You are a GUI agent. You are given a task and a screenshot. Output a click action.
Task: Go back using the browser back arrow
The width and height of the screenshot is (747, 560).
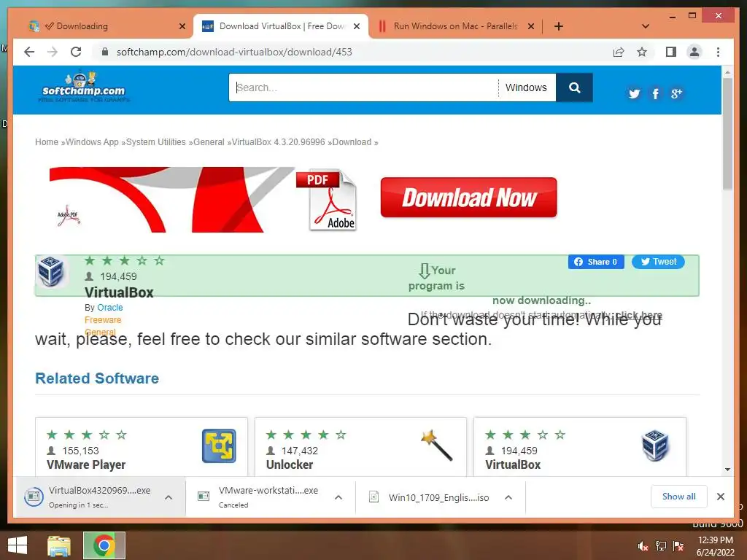[29, 52]
